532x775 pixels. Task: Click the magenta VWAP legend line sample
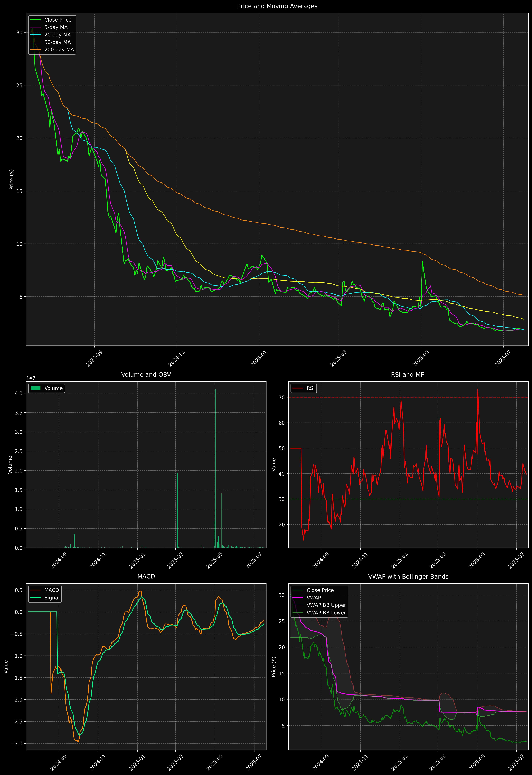tap(298, 598)
